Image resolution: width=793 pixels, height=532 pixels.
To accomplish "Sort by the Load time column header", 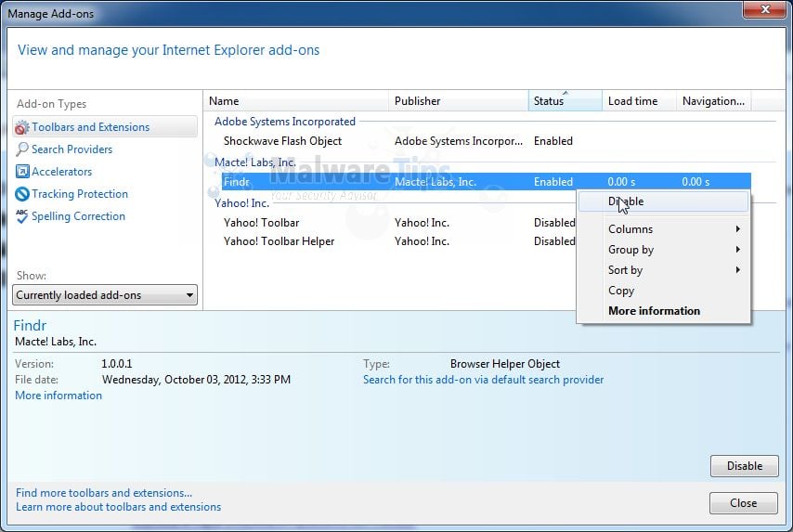I will pos(639,100).
